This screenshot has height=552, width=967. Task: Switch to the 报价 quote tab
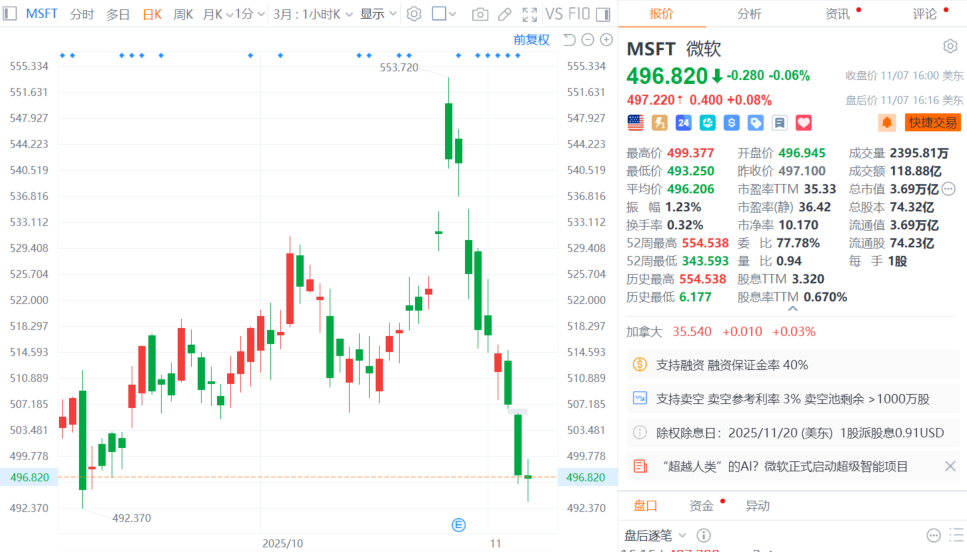click(661, 14)
